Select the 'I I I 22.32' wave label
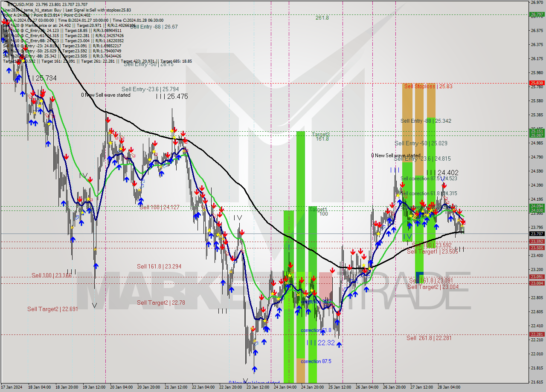Viewport: 546px width, 392px height. point(320,343)
